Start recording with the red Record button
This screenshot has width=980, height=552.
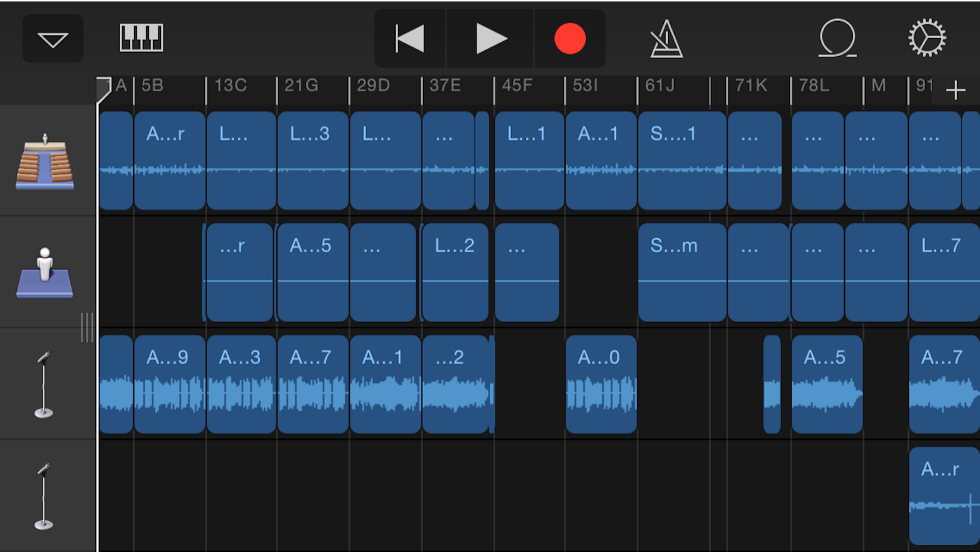pyautogui.click(x=570, y=39)
